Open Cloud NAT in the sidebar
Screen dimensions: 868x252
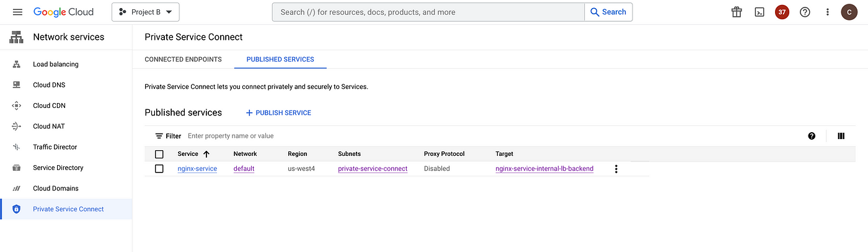(x=49, y=127)
